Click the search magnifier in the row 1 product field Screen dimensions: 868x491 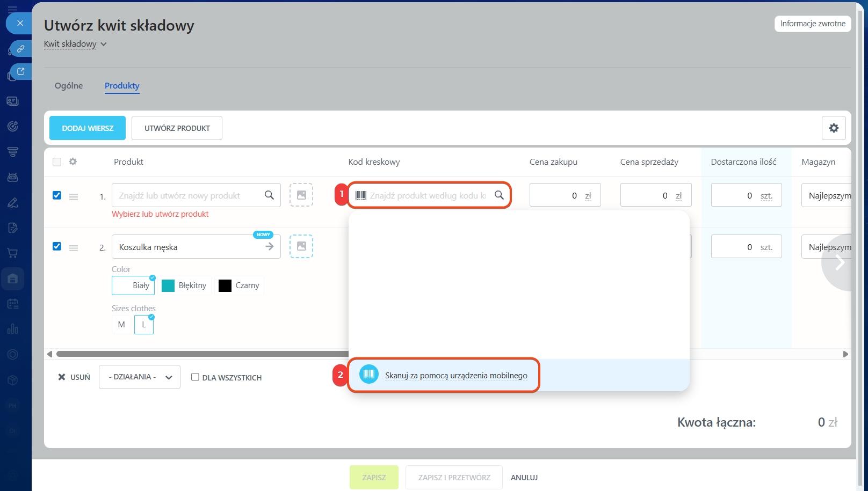269,195
